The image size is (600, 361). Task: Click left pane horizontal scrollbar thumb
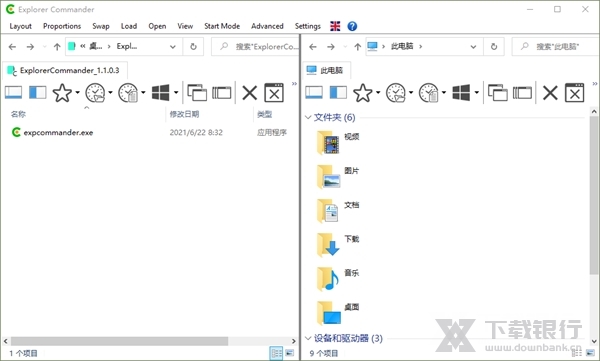119,341
